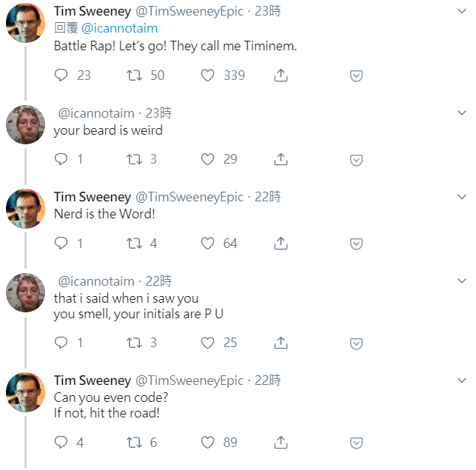Screen dimensions: 476x470
Task: Share the 'Can you even code?' tweet
Action: [x=281, y=443]
